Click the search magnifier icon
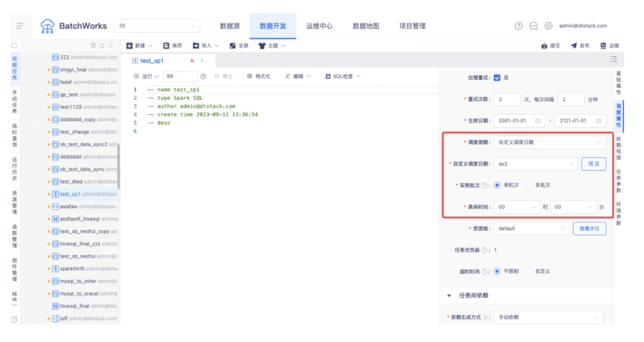 point(14,46)
